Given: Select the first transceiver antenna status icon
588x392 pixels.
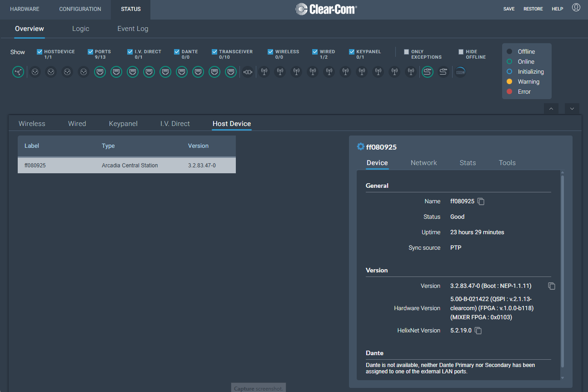Looking at the screenshot, I should (x=264, y=72).
